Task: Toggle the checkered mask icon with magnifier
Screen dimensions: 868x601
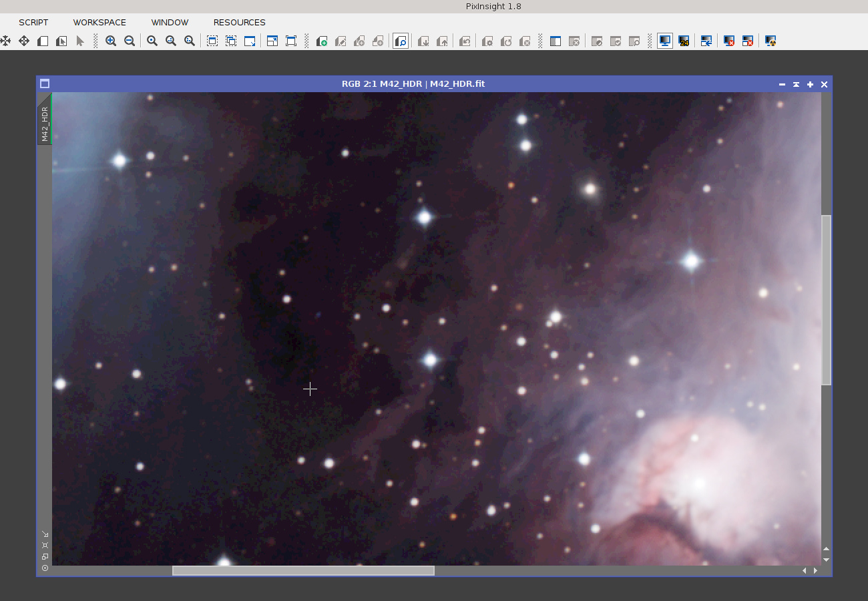Action: point(634,41)
